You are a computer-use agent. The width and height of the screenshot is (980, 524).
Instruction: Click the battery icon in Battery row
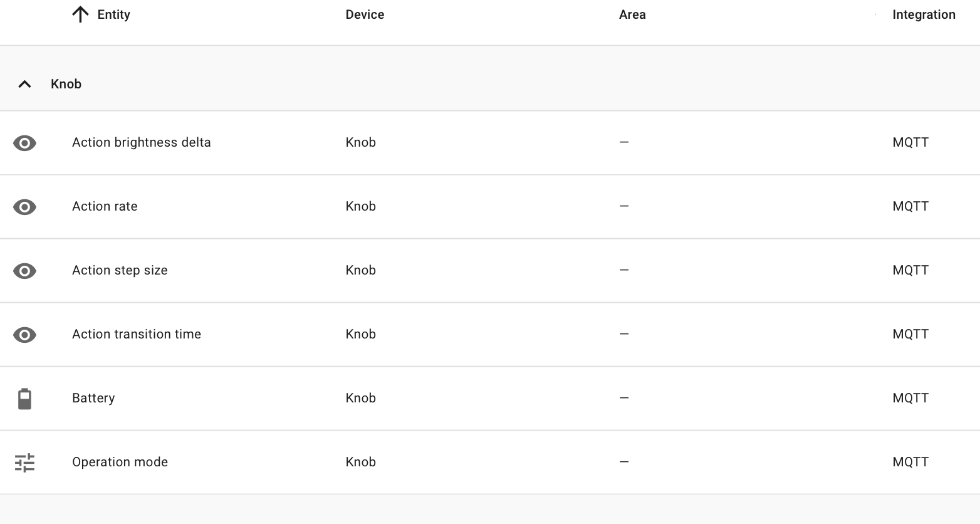point(24,399)
